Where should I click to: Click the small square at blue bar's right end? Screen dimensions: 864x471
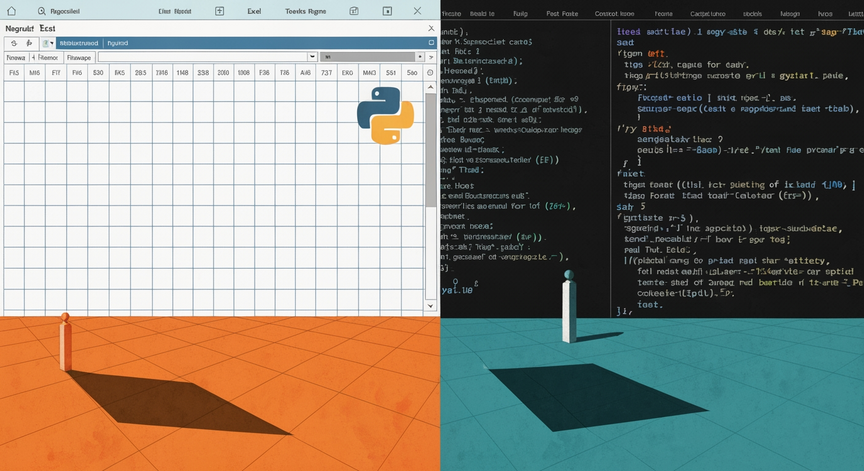431,42
